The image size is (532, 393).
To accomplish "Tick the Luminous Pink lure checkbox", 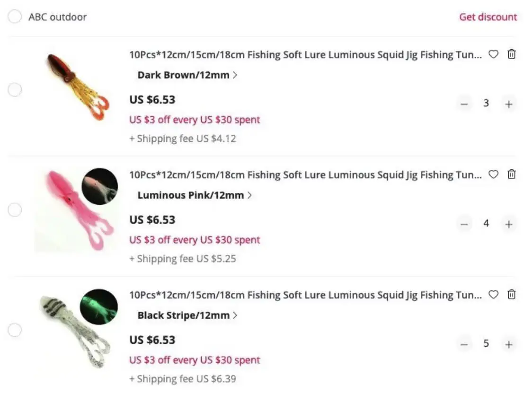I will coord(15,210).
